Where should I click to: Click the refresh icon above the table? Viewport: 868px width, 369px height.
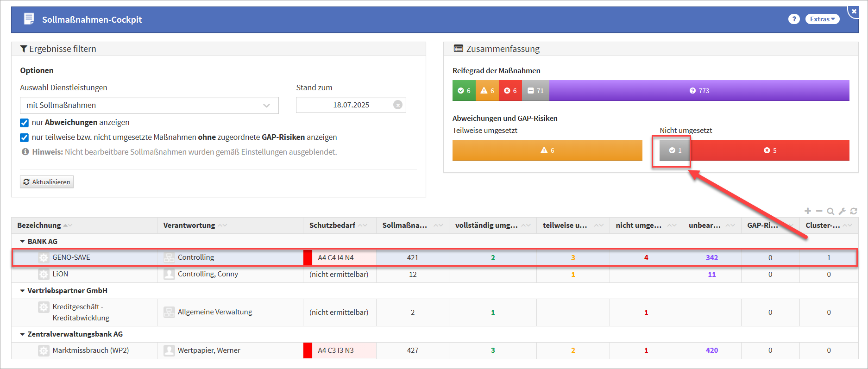854,211
